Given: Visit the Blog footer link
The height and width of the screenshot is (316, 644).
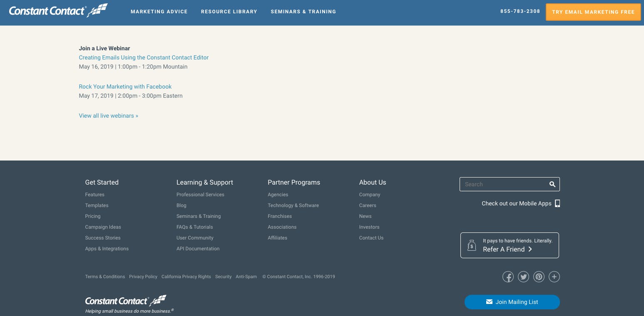Looking at the screenshot, I should coord(182,205).
